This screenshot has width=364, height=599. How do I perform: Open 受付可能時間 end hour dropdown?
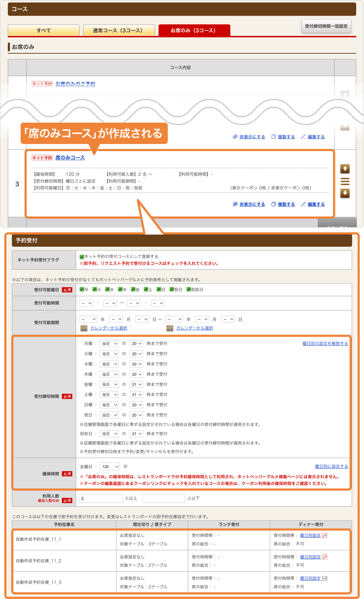coord(134,303)
